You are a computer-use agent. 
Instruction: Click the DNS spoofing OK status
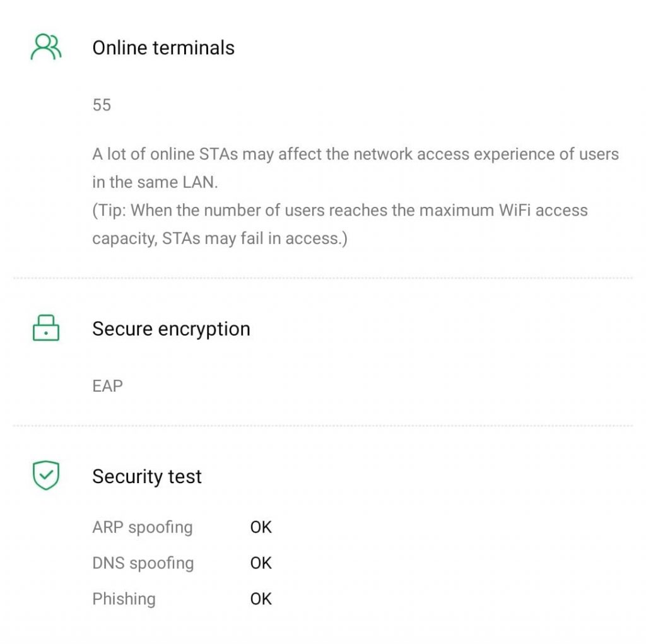[261, 563]
